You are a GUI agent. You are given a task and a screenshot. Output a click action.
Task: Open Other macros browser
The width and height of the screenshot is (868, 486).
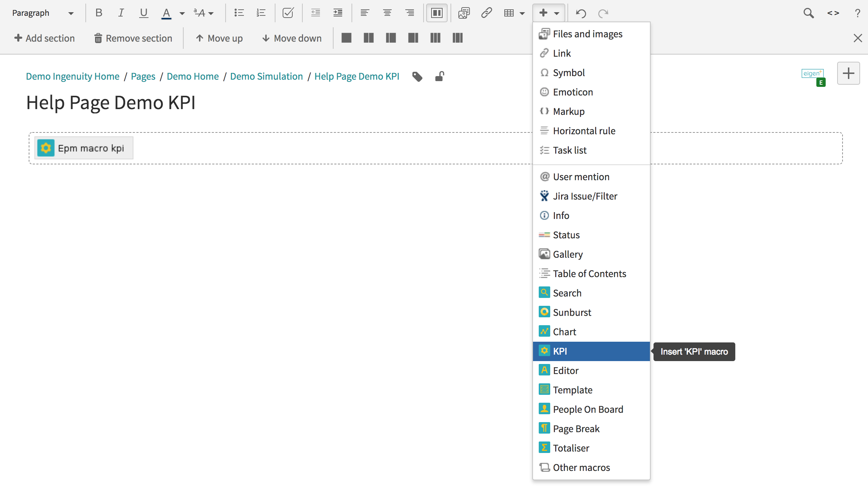coord(591,467)
